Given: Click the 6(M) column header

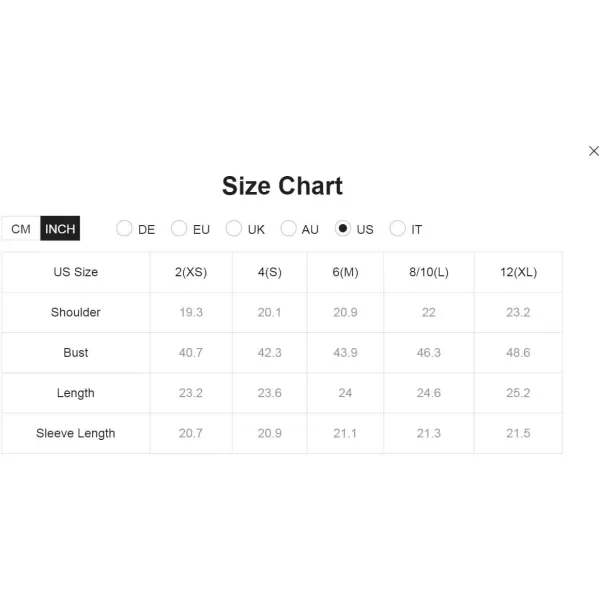Looking at the screenshot, I should click(345, 272).
